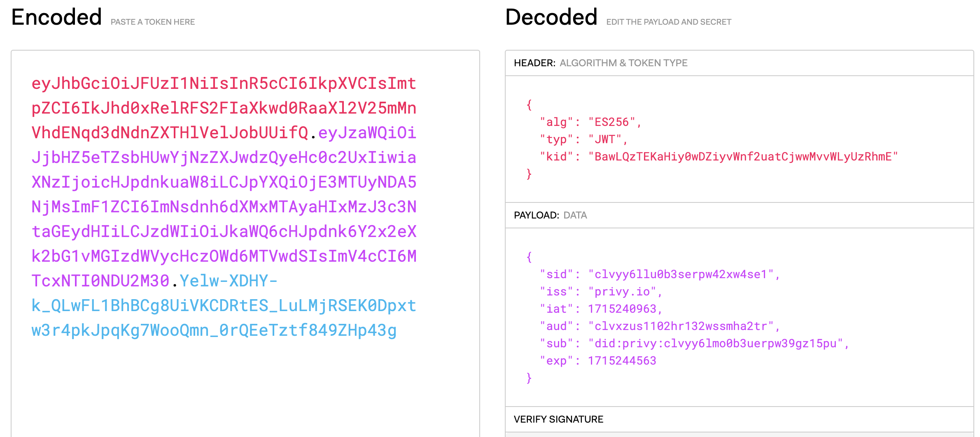Viewport: 980px width, 437px height.
Task: Click the red segment 'VhdENqd3dNdnZXTHlVelJobUUifQ'
Action: 170,133
